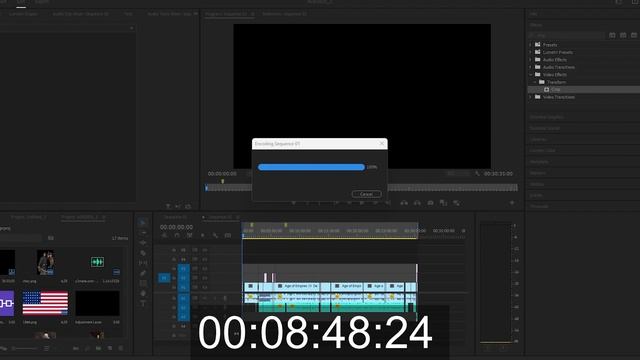Click the Extract button in Program Monitor
This screenshot has width=640, height=360.
coord(417,203)
